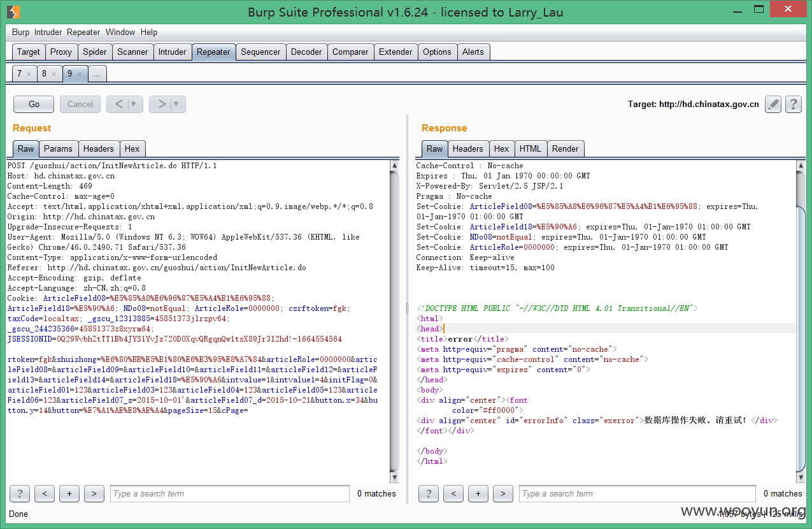Switch to the Sequencer tool tab
The image size is (812, 529).
260,52
